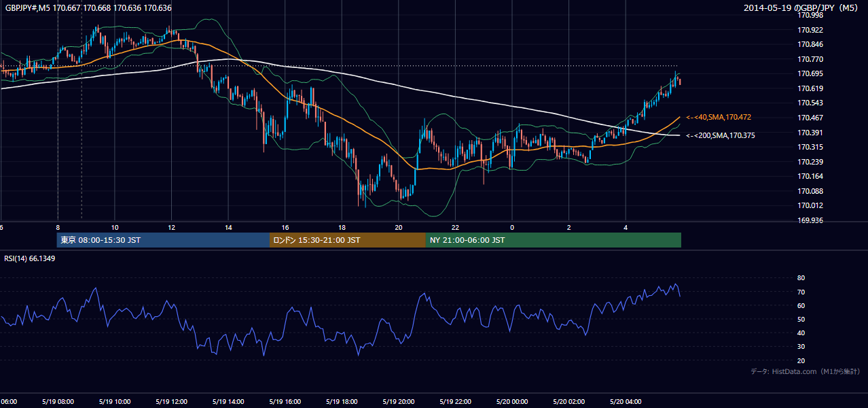
Task: Click the 200 SMA 170.375 white label
Action: click(x=720, y=136)
